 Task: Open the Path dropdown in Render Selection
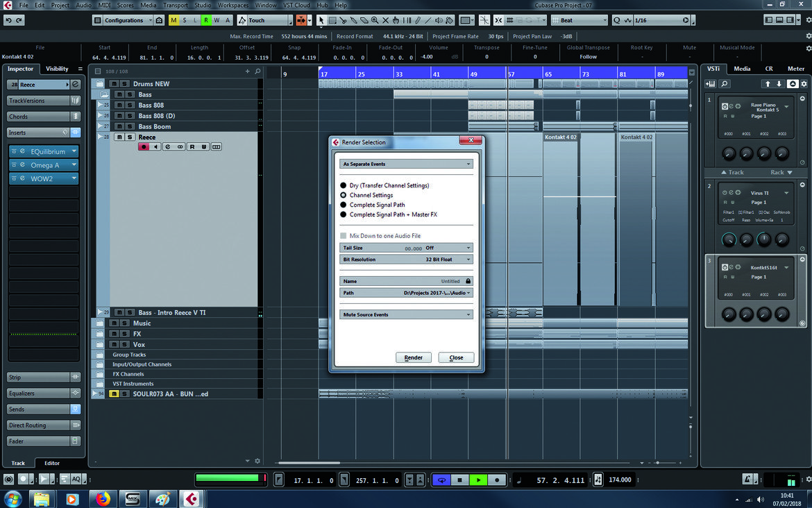click(x=406, y=293)
